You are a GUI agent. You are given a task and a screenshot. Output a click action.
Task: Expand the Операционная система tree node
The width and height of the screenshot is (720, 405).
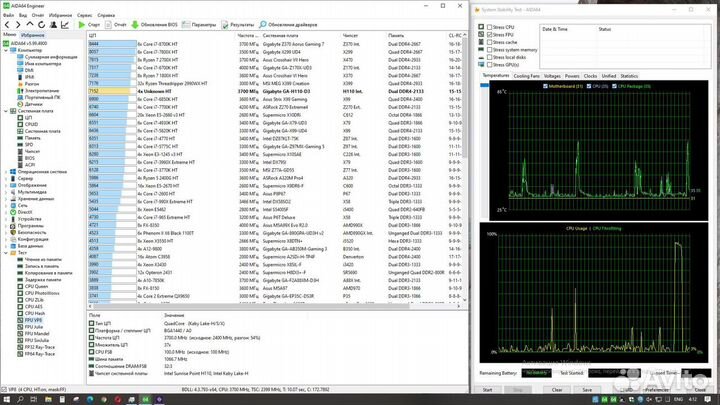tap(5, 171)
